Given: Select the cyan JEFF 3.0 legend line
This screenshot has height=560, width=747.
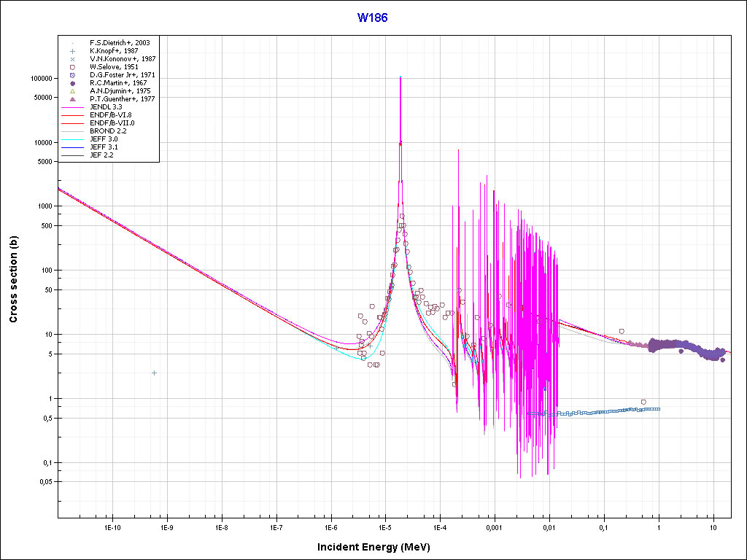Looking at the screenshot, I should point(72,139).
